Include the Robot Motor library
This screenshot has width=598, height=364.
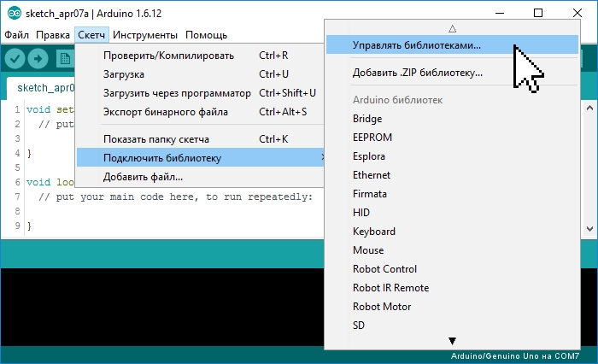452,307
